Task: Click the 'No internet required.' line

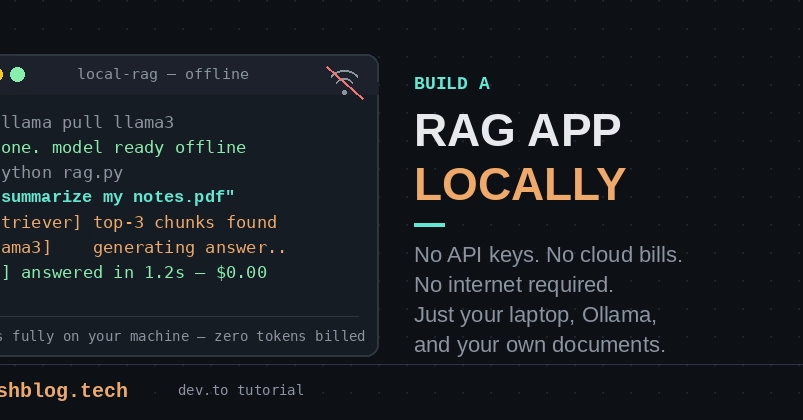Action: click(514, 285)
